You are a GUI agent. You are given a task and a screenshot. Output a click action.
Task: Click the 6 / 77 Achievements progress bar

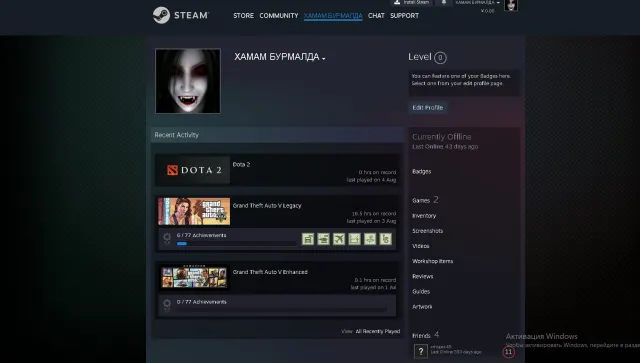(236, 243)
